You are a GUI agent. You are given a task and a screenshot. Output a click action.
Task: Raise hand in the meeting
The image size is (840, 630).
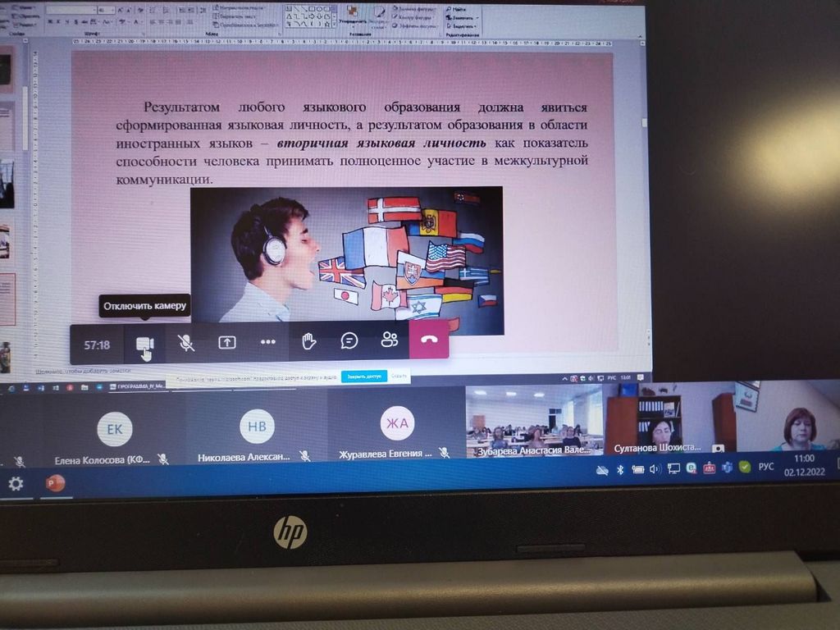pos(309,342)
